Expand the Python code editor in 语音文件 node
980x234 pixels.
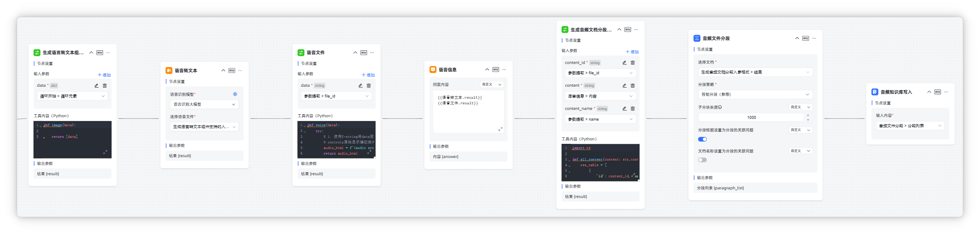coord(369,152)
